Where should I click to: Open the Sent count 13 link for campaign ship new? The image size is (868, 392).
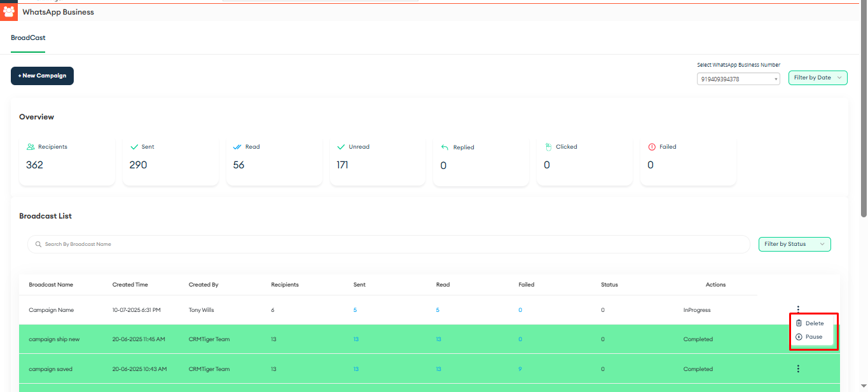[356, 339]
